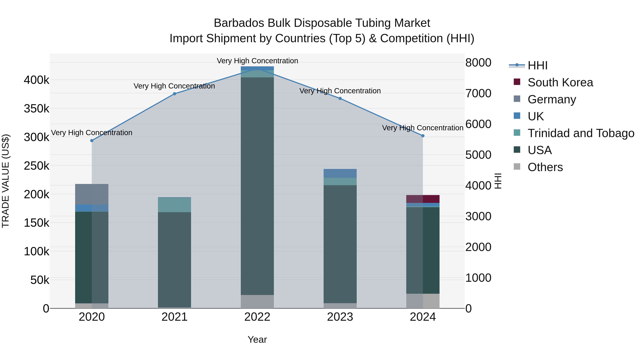
Task: Click the 2022 USA bar segment
Action: point(257,186)
